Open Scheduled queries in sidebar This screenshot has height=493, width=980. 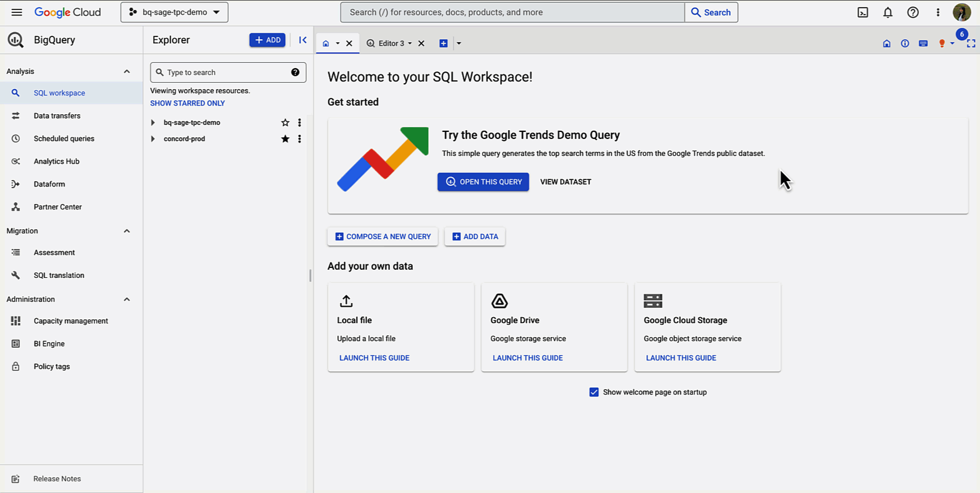tap(64, 138)
